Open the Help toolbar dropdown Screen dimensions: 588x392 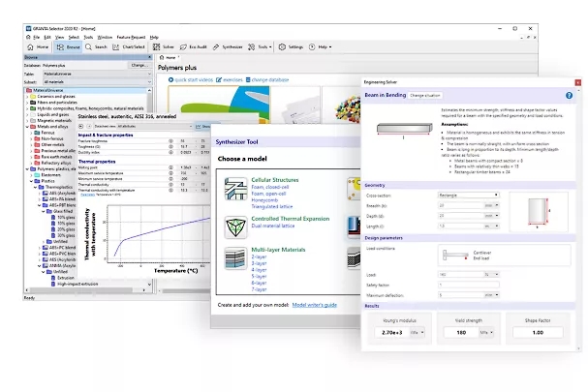click(x=321, y=46)
